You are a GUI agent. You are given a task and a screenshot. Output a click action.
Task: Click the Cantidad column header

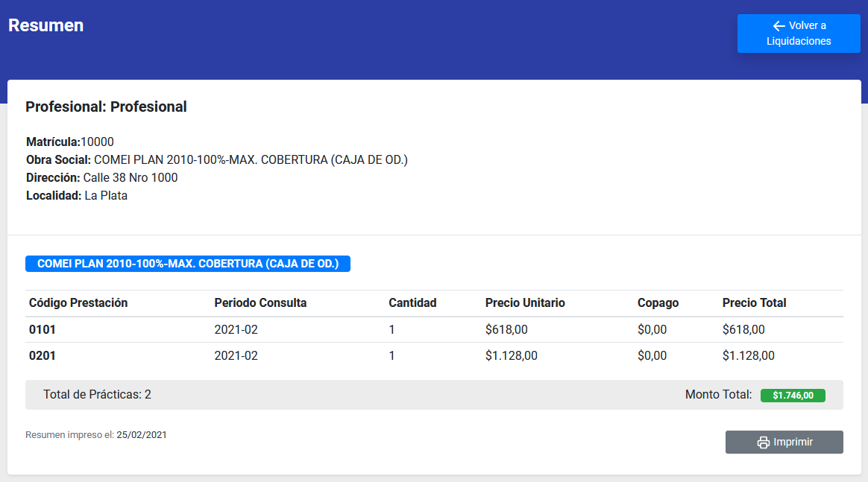(412, 302)
